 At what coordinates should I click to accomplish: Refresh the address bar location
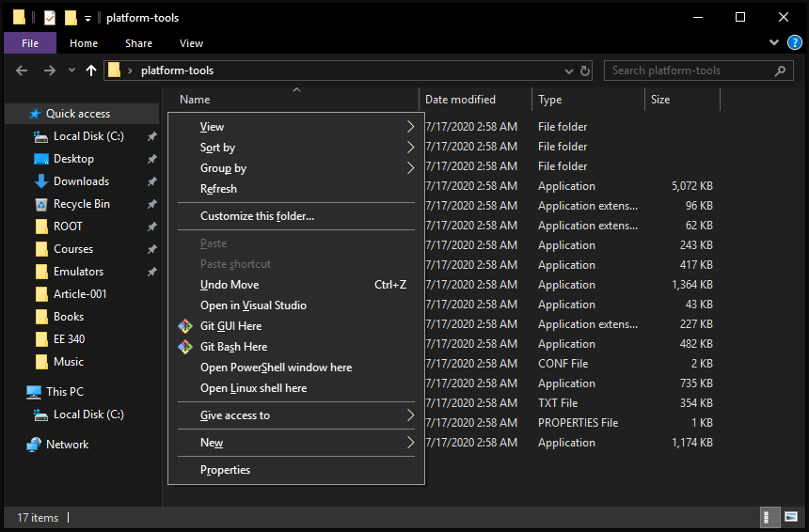[584, 70]
